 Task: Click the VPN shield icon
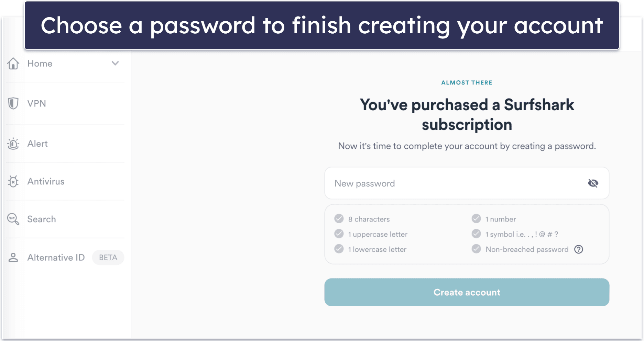[x=13, y=103]
